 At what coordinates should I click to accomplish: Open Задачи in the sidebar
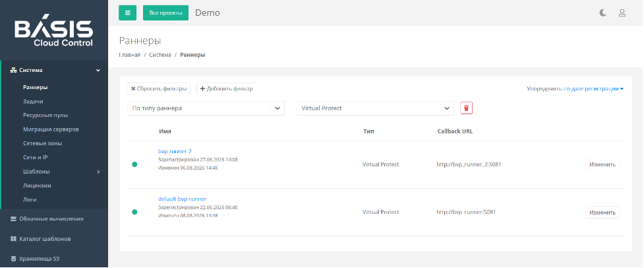click(33, 102)
